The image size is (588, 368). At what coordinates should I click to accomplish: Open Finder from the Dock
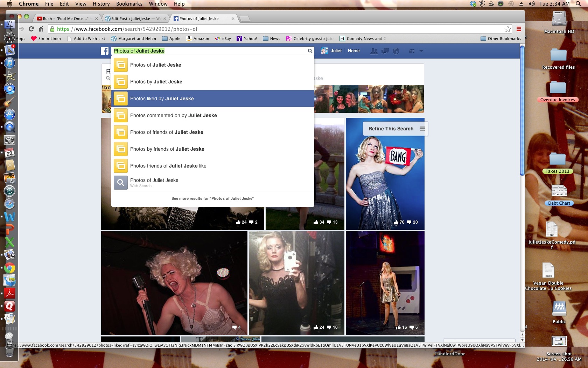tap(9, 25)
